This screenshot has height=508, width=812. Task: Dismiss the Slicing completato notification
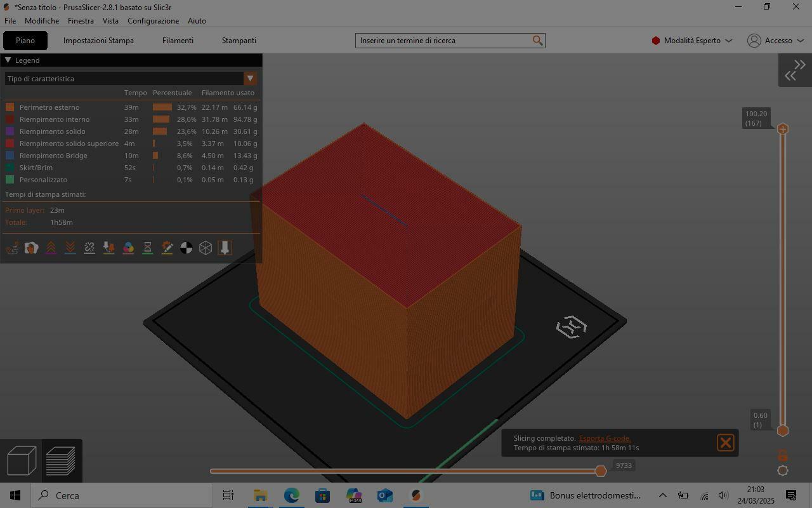pyautogui.click(x=725, y=443)
